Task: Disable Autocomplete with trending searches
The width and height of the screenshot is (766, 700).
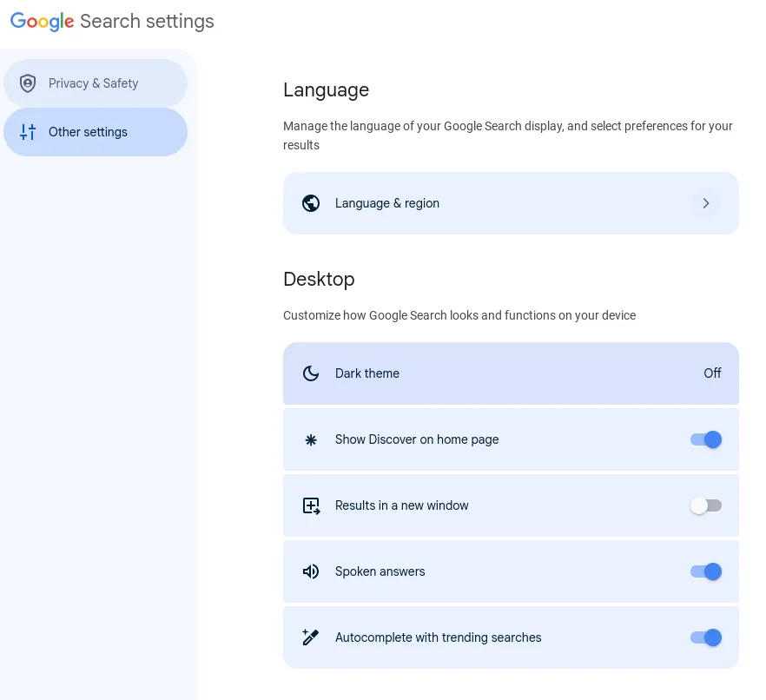Action: coord(706,637)
